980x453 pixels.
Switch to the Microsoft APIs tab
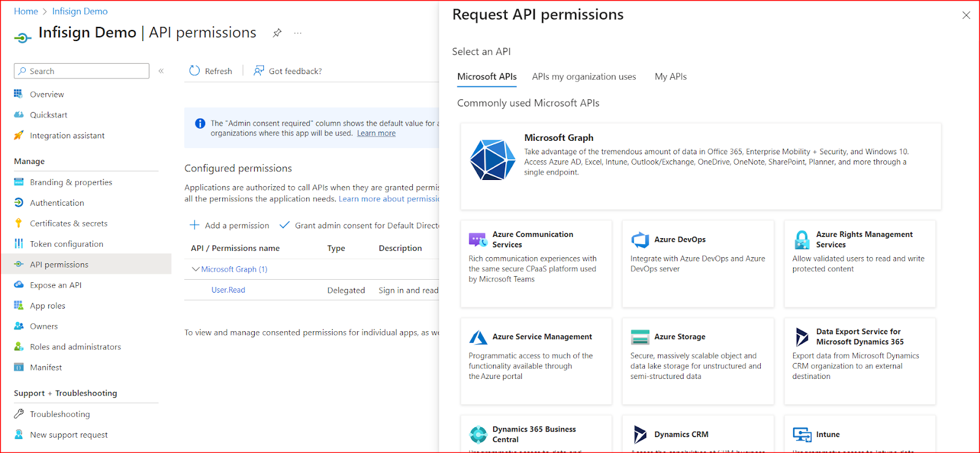487,77
